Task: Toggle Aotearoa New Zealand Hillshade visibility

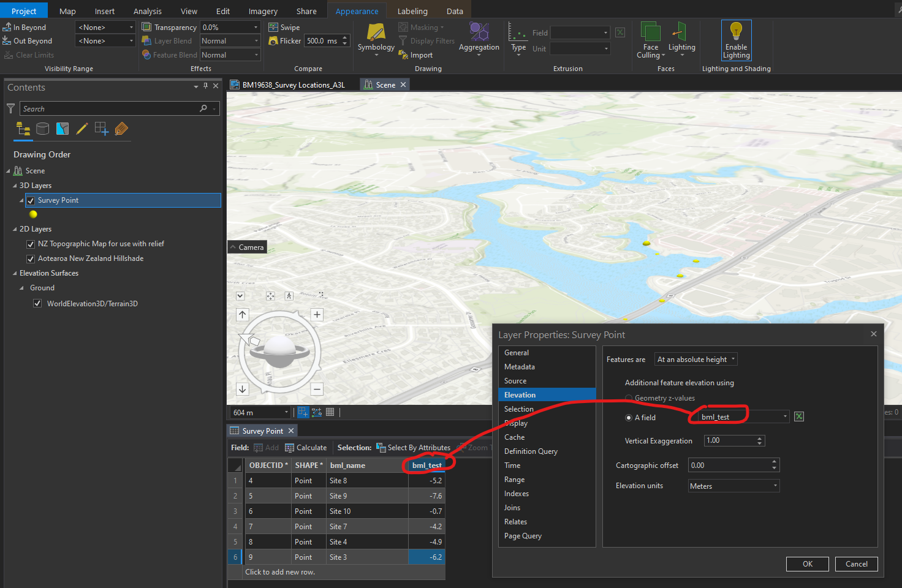Action: (31, 258)
